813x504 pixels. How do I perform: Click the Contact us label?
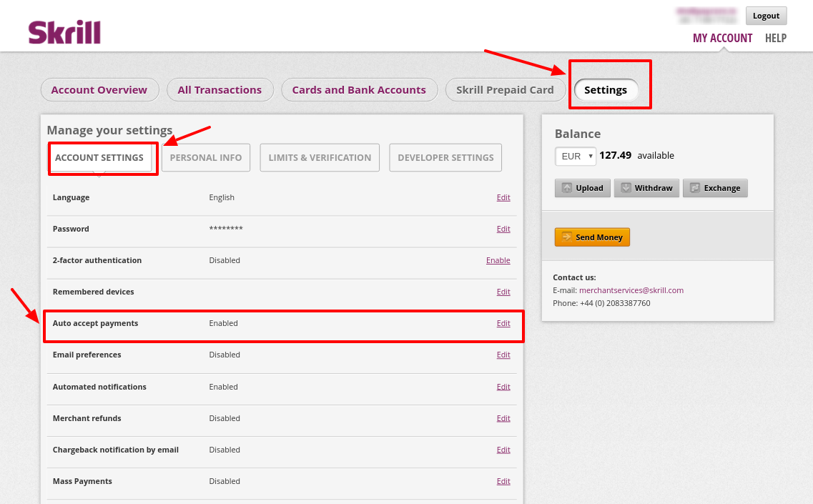pos(574,277)
